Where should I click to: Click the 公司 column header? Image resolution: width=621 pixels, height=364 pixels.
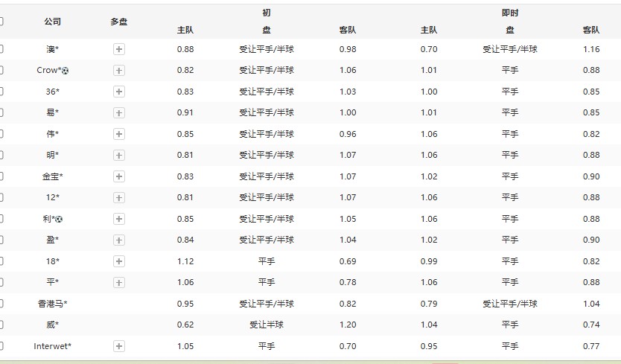(x=52, y=22)
